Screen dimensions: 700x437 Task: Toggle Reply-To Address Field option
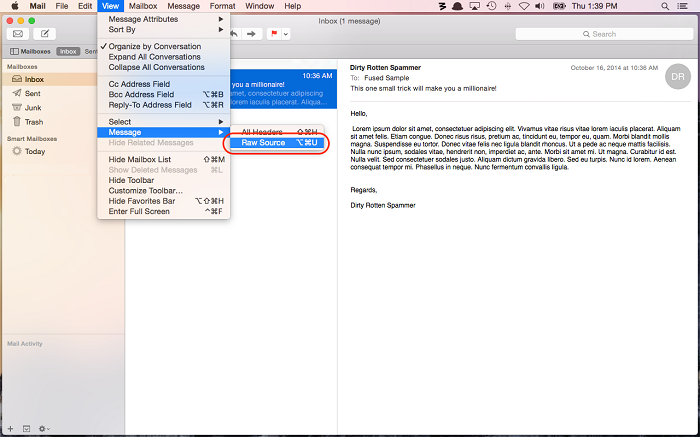point(164,105)
